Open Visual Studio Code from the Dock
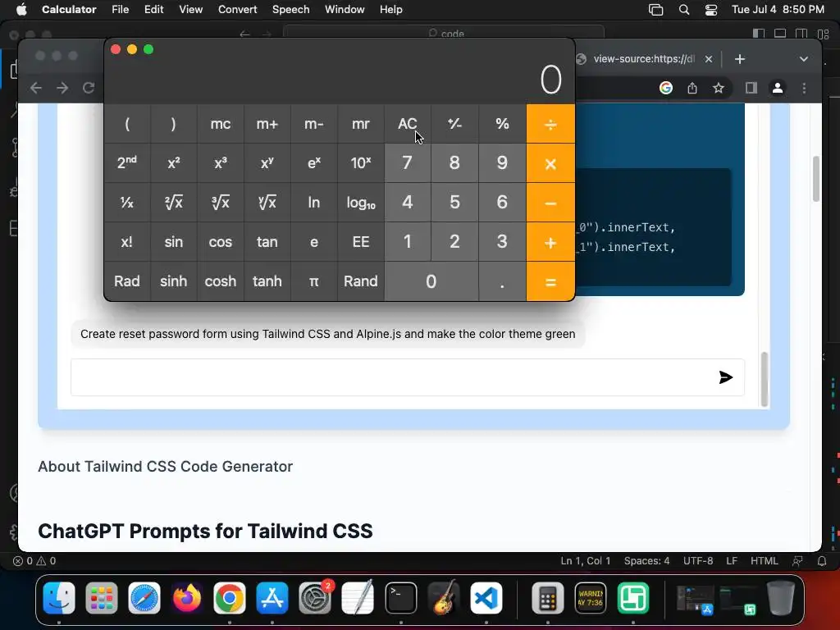The image size is (840, 630). [486, 598]
